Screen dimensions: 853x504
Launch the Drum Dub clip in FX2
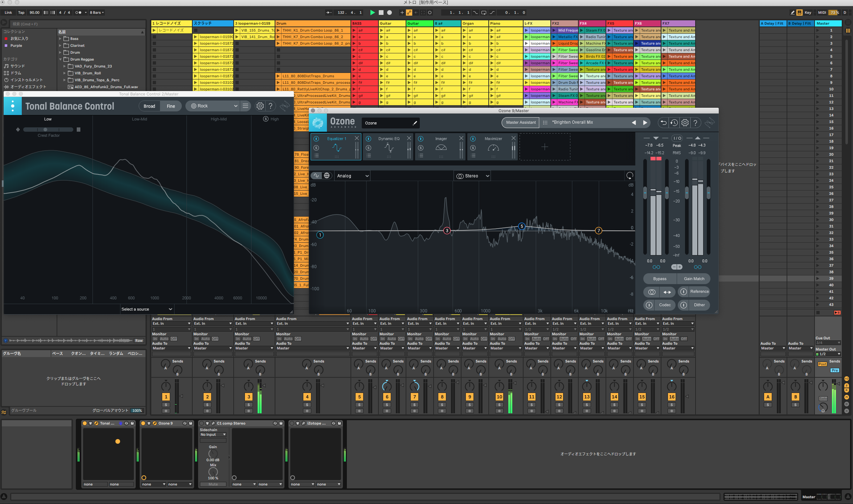tap(554, 82)
